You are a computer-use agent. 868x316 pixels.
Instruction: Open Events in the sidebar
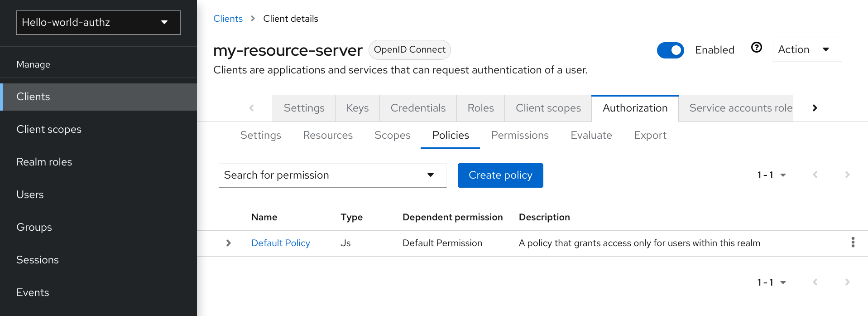(98, 292)
